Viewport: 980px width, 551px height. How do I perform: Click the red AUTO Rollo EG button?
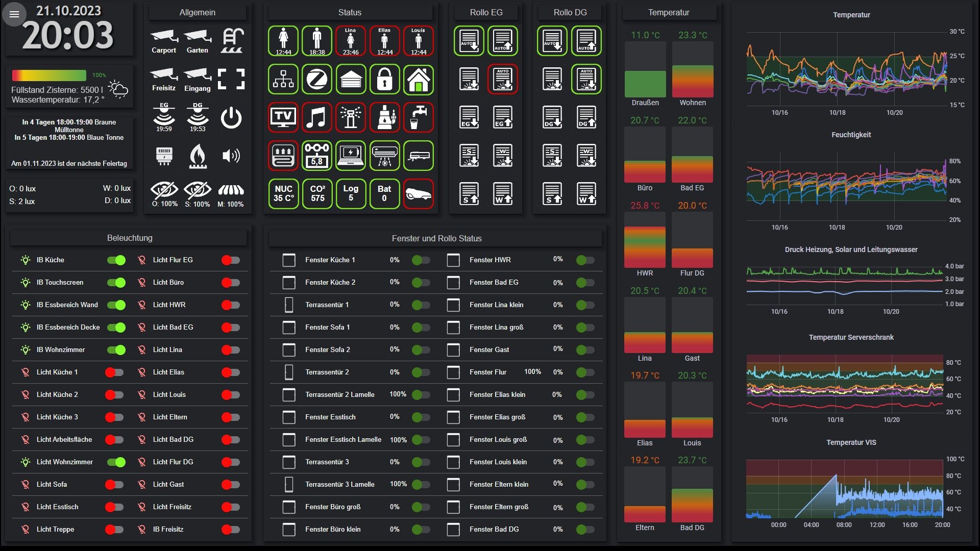click(503, 79)
